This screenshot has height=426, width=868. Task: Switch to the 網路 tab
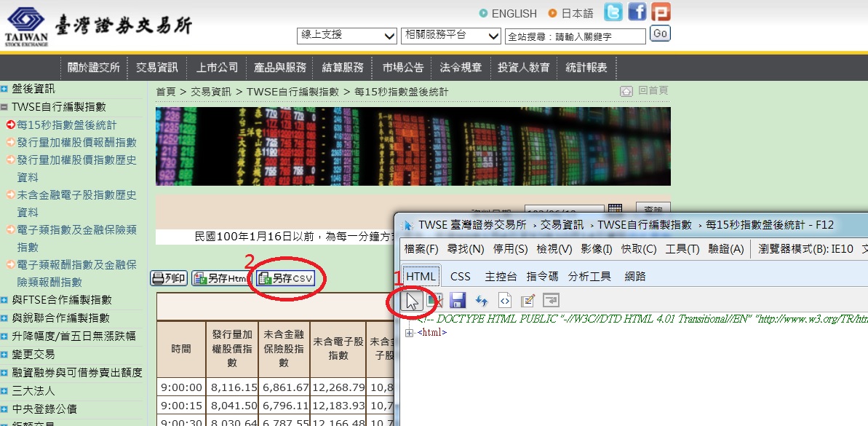pos(635,276)
